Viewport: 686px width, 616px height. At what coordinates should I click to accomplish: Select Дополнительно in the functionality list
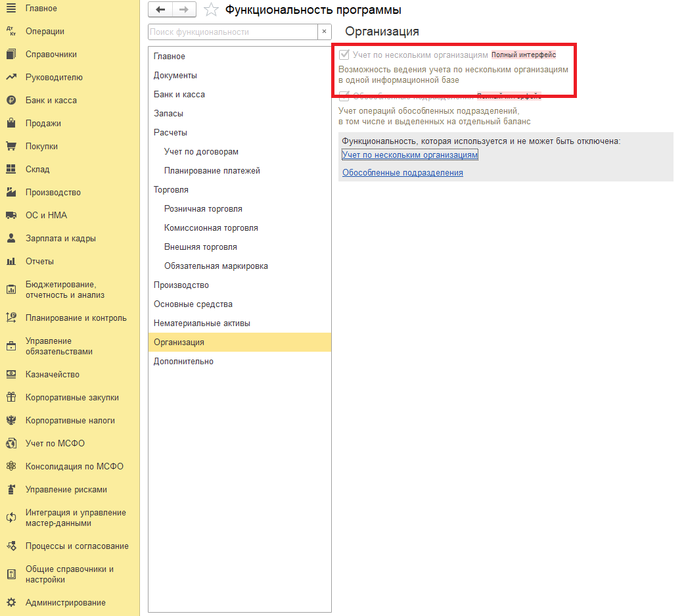point(183,362)
